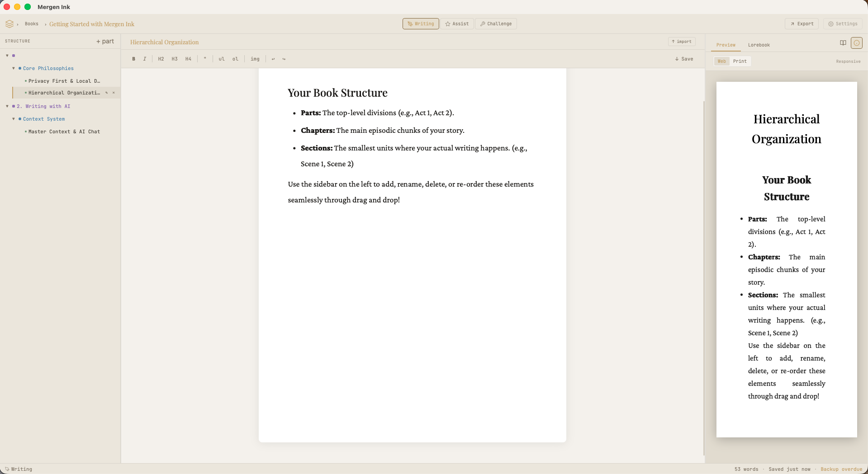Toggle bold formatting in the editor toolbar
The width and height of the screenshot is (868, 474).
[134, 59]
